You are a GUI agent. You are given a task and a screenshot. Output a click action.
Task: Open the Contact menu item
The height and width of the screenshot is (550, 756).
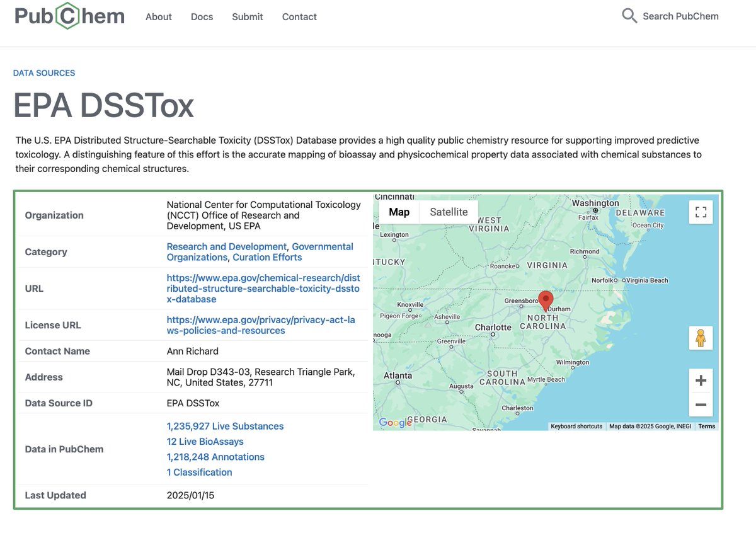299,17
